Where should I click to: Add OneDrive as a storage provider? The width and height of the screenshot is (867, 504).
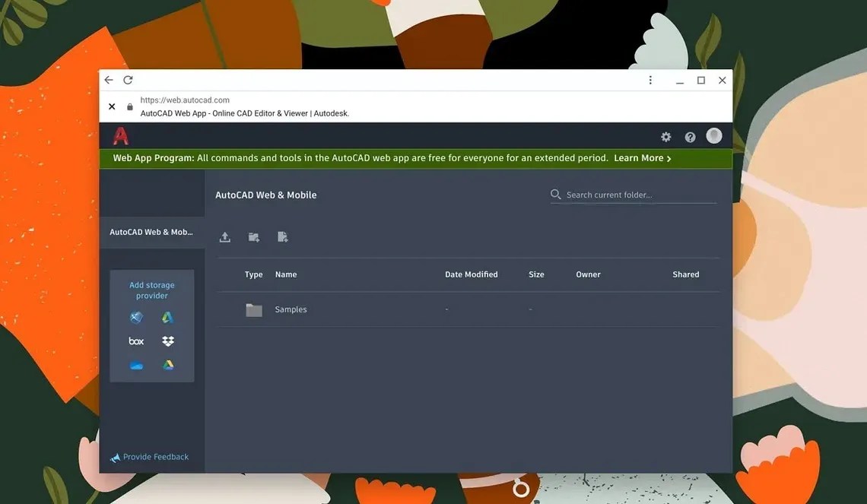(135, 365)
